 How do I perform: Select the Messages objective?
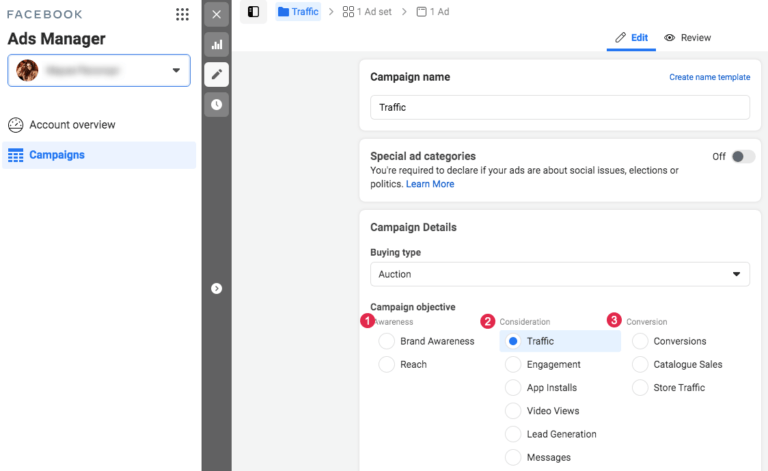513,457
